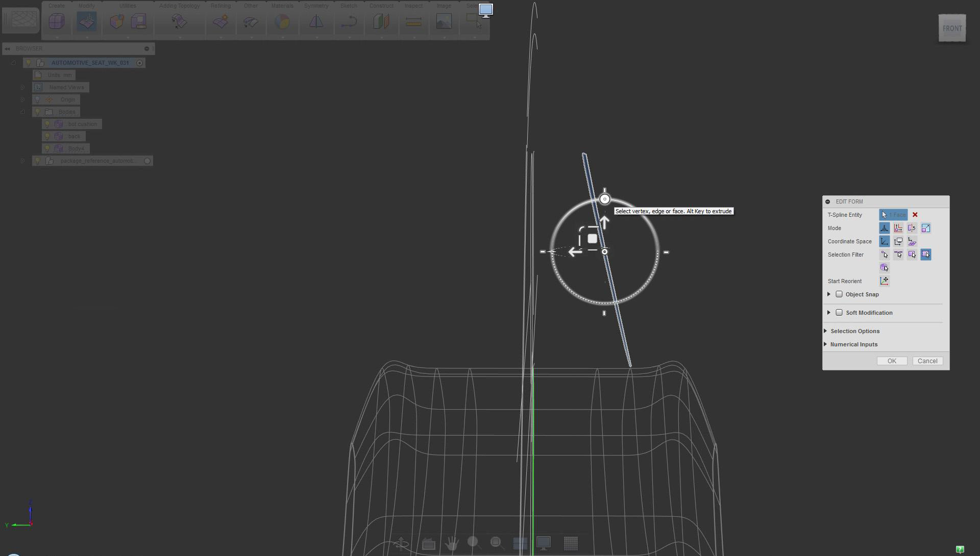Screen dimensions: 980x556
Task: Select the body selection filter icon
Action: coord(884,268)
